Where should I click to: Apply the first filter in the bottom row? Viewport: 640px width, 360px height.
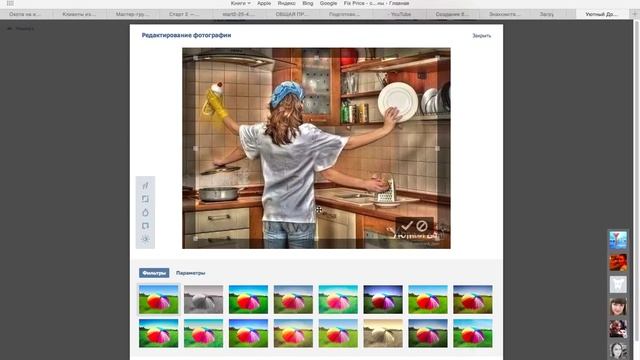158,333
